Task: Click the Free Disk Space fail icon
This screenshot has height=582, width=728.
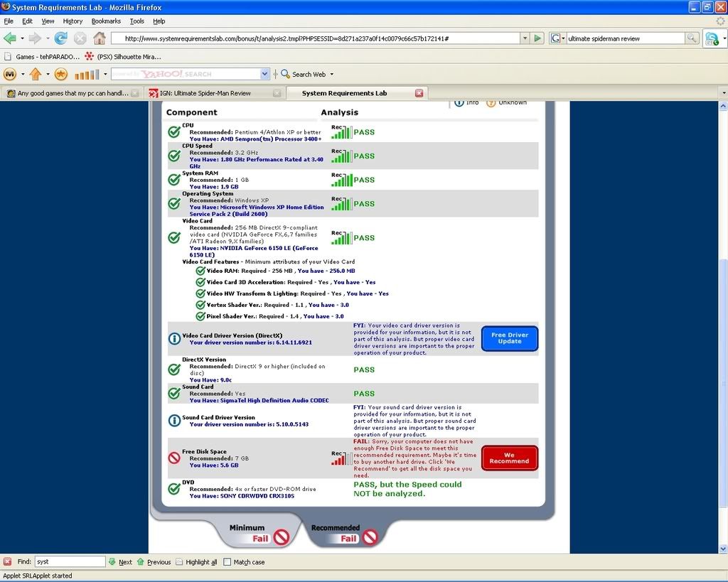Action: point(174,458)
